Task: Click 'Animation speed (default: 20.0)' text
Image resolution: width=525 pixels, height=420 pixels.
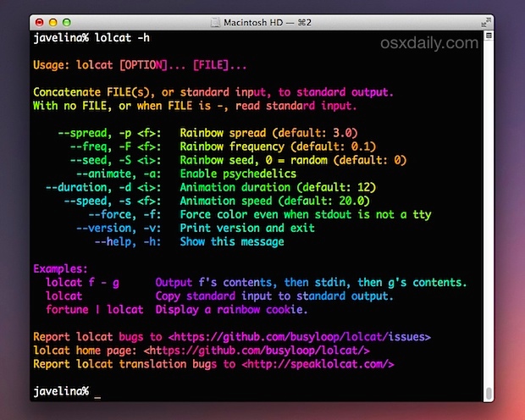Action: [x=275, y=201]
